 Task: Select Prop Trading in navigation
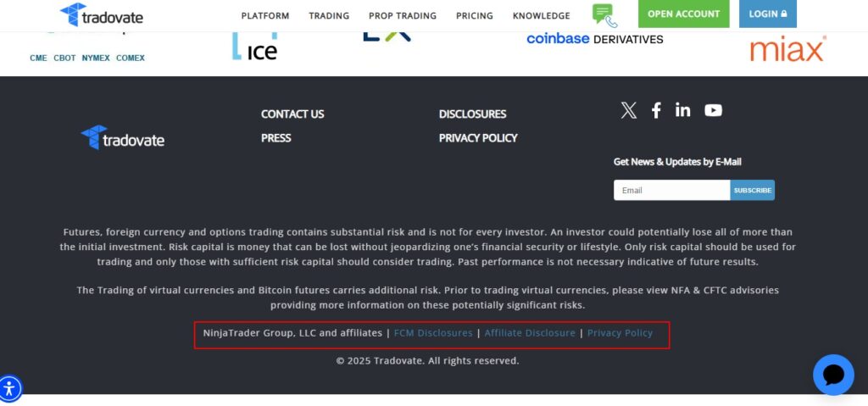point(403,16)
